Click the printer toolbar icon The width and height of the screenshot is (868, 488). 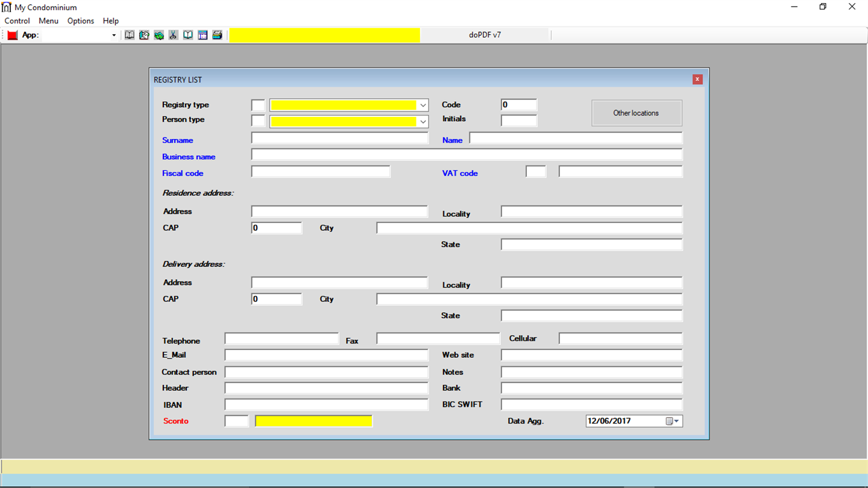click(x=217, y=35)
